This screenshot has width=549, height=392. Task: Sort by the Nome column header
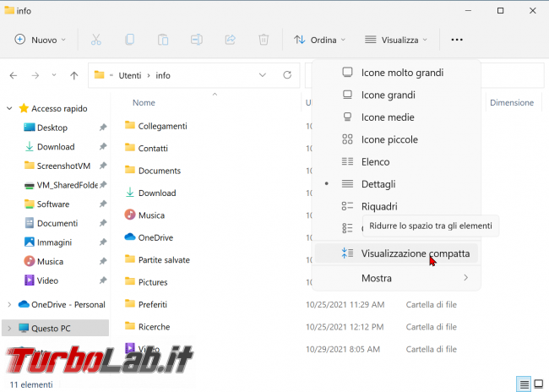click(x=144, y=102)
